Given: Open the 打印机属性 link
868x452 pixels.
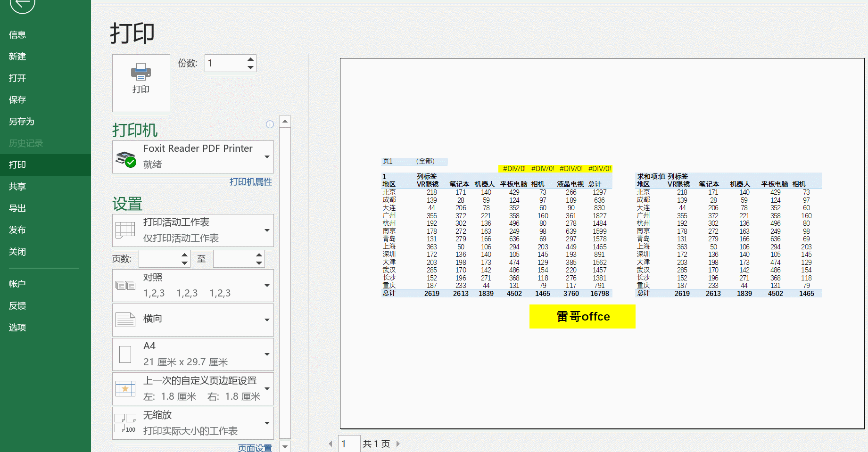Looking at the screenshot, I should [x=250, y=182].
